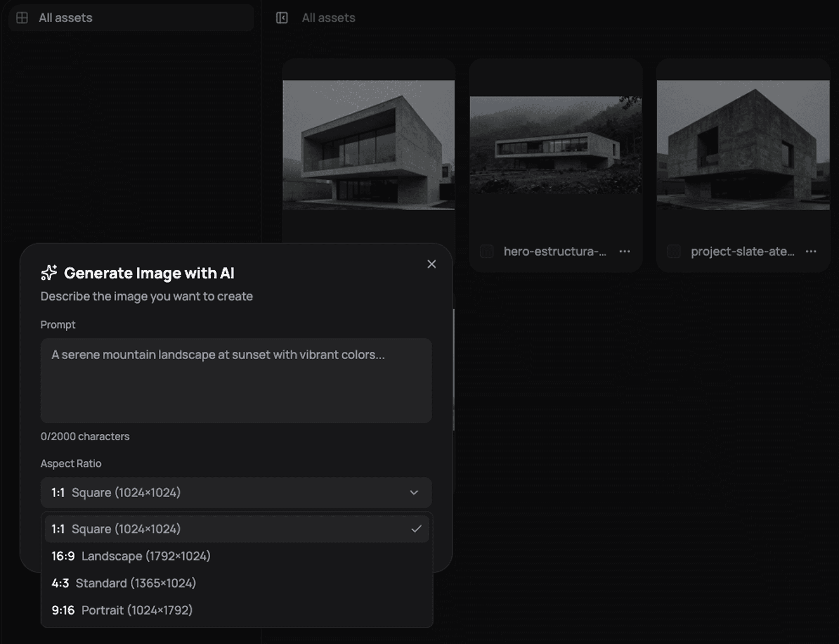Open the dark cube building thumbnail
This screenshot has width=839, height=644.
tap(743, 145)
